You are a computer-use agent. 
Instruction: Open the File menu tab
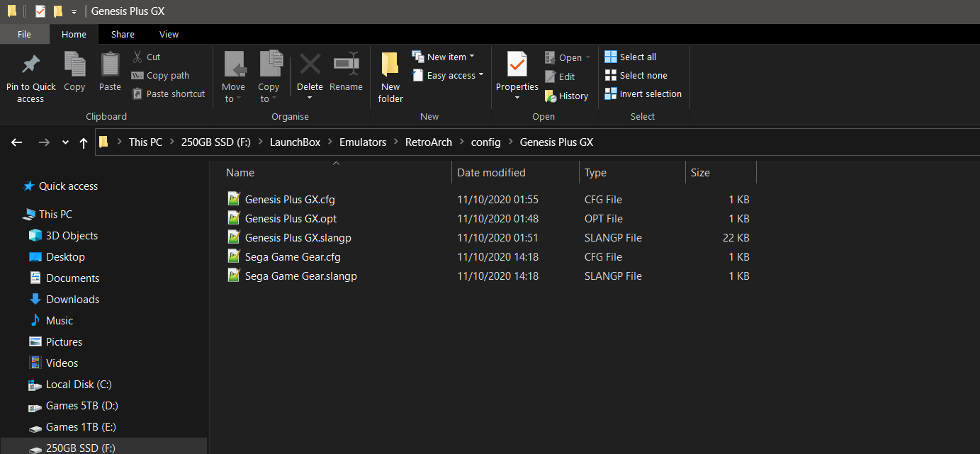24,34
